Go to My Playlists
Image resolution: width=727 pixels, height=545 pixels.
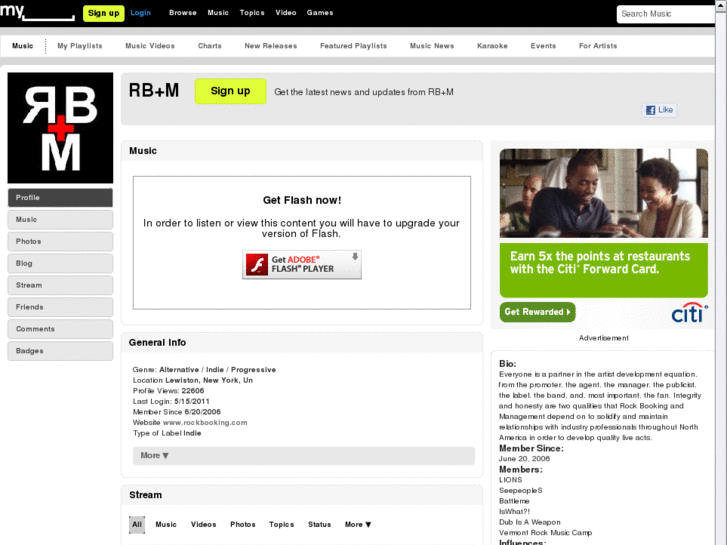coord(80,46)
